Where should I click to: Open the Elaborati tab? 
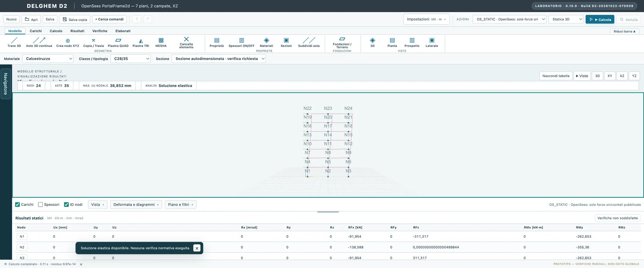[123, 31]
